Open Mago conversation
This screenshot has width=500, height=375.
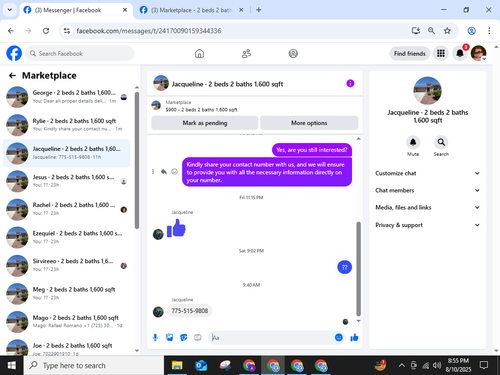point(67,322)
